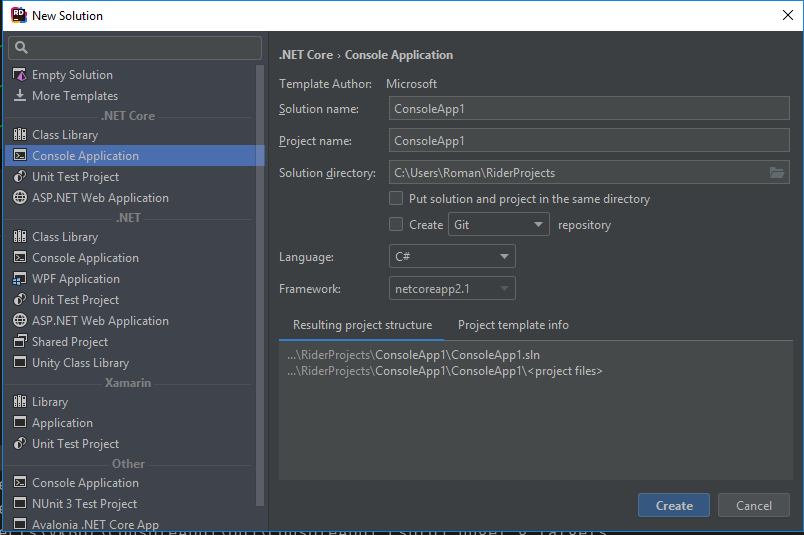Select the .NET Core Class Library icon
804x535 pixels.
(x=20, y=135)
